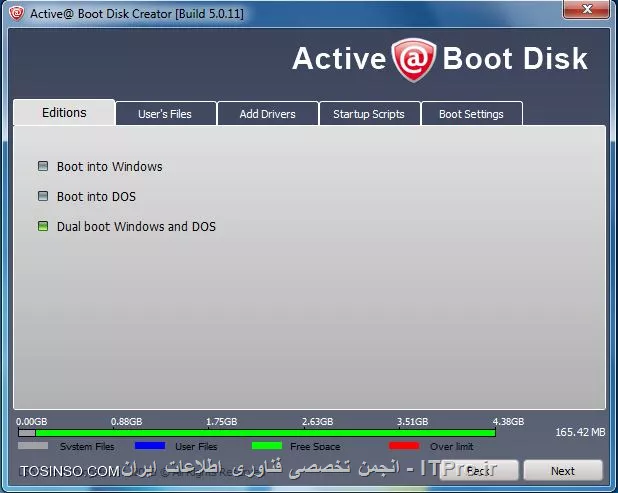Click the 4.38GB scale label

pos(508,421)
